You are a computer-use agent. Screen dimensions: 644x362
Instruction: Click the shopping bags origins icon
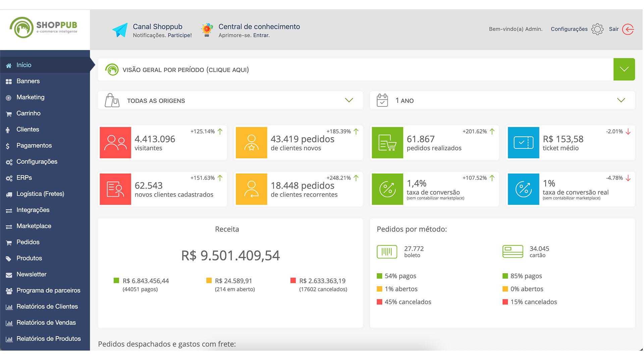pyautogui.click(x=112, y=100)
